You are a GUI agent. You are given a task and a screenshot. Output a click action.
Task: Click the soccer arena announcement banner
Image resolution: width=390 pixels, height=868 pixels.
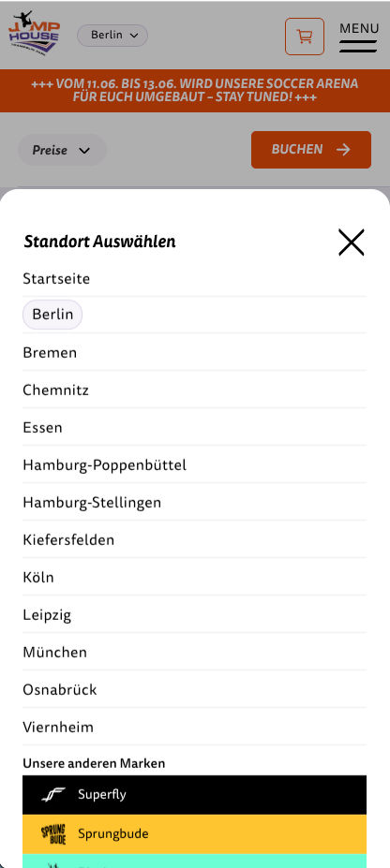[x=195, y=91]
